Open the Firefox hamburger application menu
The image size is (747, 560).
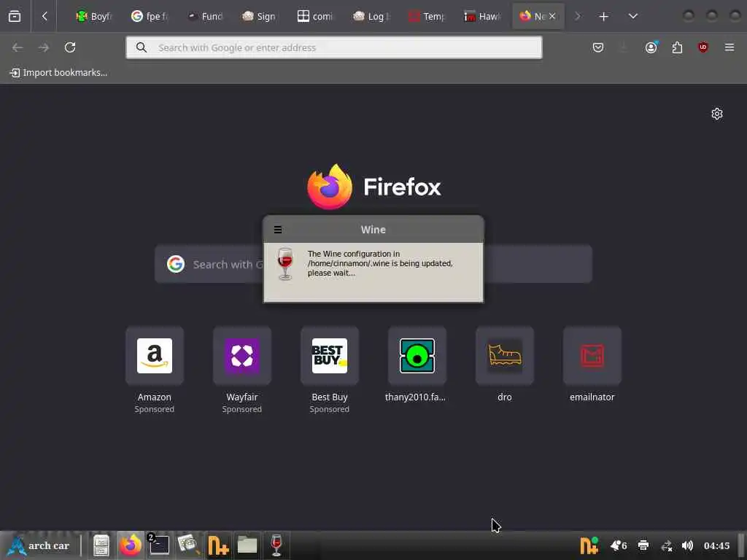coord(729,47)
